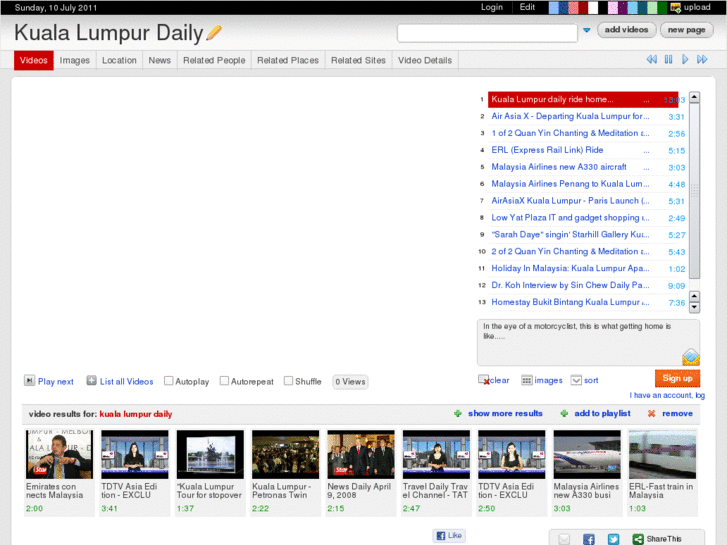This screenshot has width=727, height=545.
Task: Click the images grid icon
Action: pyautogui.click(x=526, y=380)
